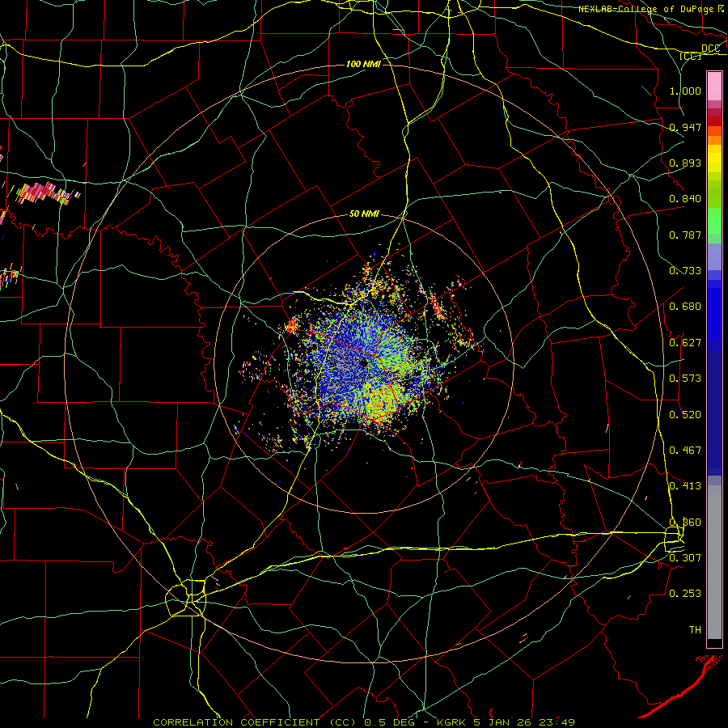This screenshot has width=728, height=728.
Task: Click the 0.893 color scale label
Action: (x=685, y=163)
